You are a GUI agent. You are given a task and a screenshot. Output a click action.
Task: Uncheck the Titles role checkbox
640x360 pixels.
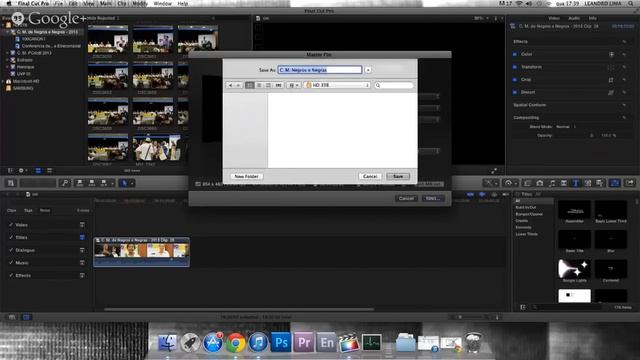click(x=11, y=238)
